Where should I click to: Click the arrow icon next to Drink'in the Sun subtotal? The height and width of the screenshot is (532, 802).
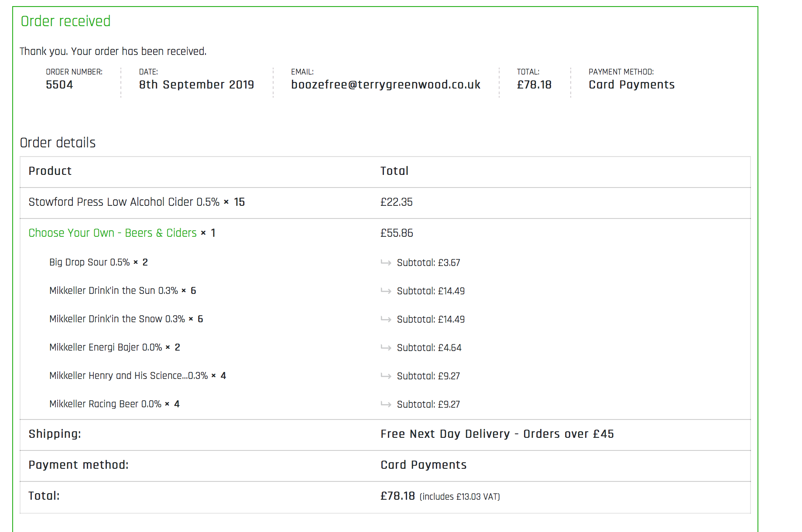pos(386,291)
